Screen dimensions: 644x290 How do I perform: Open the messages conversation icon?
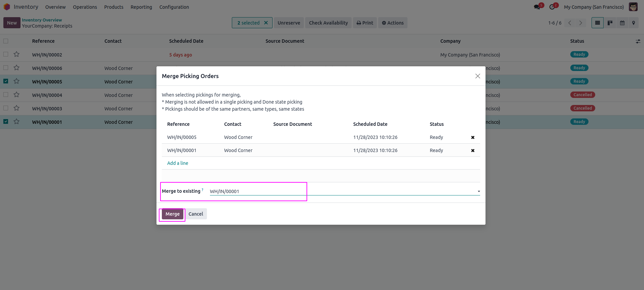coord(537,7)
